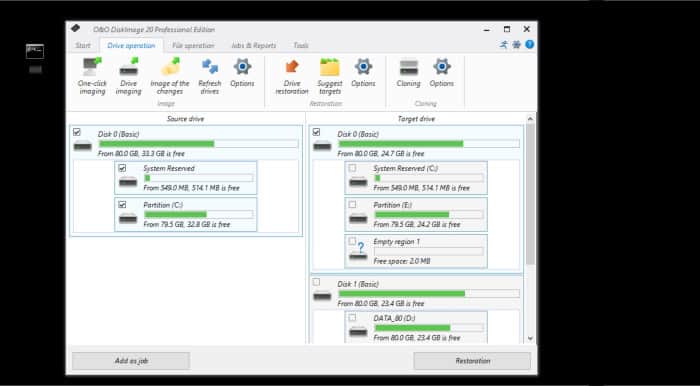The width and height of the screenshot is (700, 386).
Task: Click text 'Free space: 2.0 MB'
Action: coord(402,261)
